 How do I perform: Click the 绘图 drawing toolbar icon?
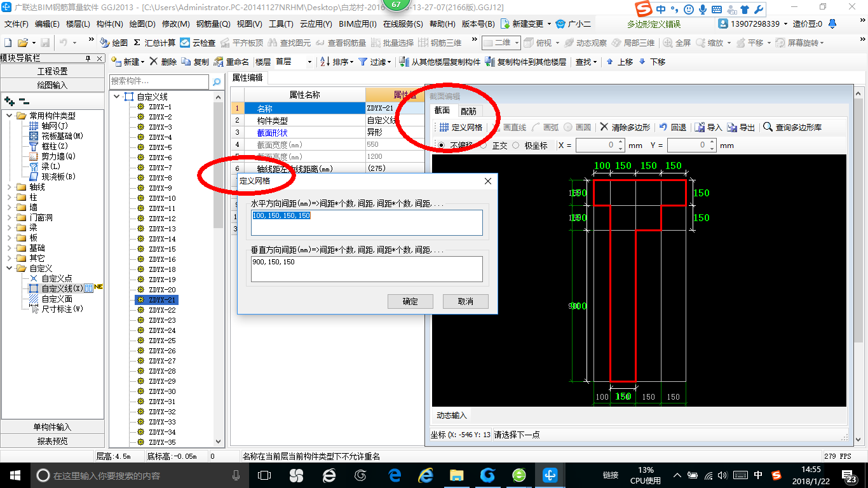click(x=114, y=43)
